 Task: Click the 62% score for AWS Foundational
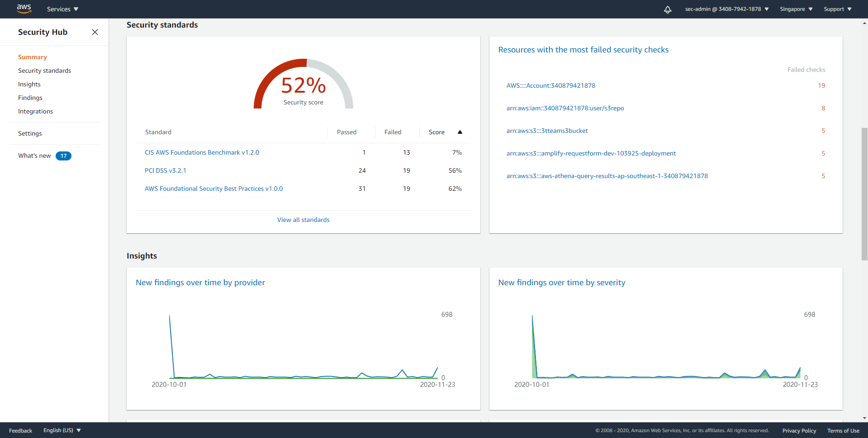pos(455,188)
